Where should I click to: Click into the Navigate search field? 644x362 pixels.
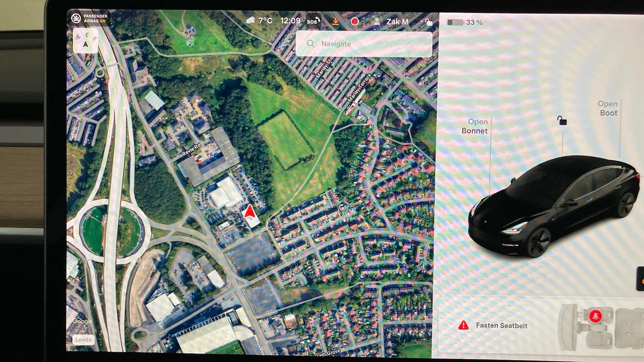[x=364, y=44]
